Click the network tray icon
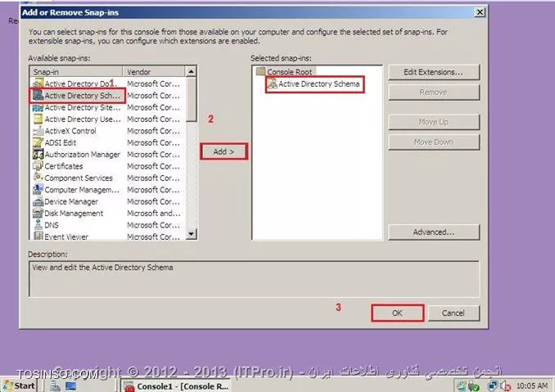 492,386
